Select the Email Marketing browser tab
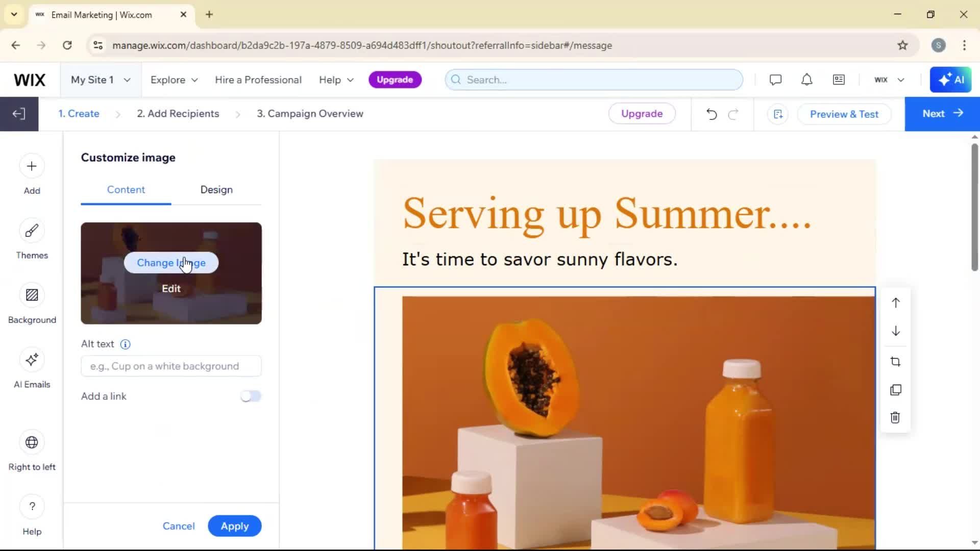 click(111, 15)
